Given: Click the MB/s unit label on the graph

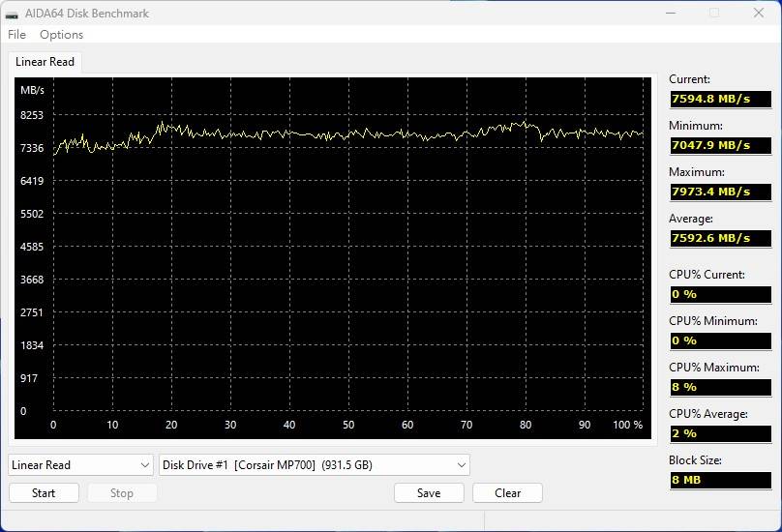Looking at the screenshot, I should coord(32,90).
